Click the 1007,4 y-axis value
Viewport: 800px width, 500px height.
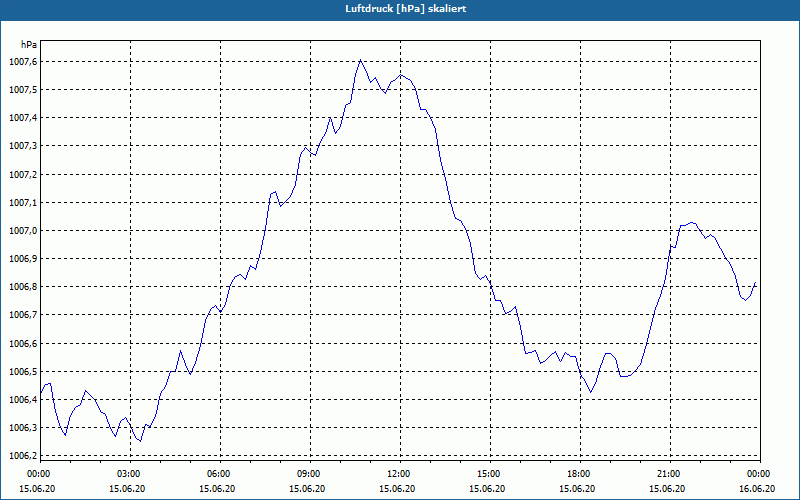pos(22,118)
